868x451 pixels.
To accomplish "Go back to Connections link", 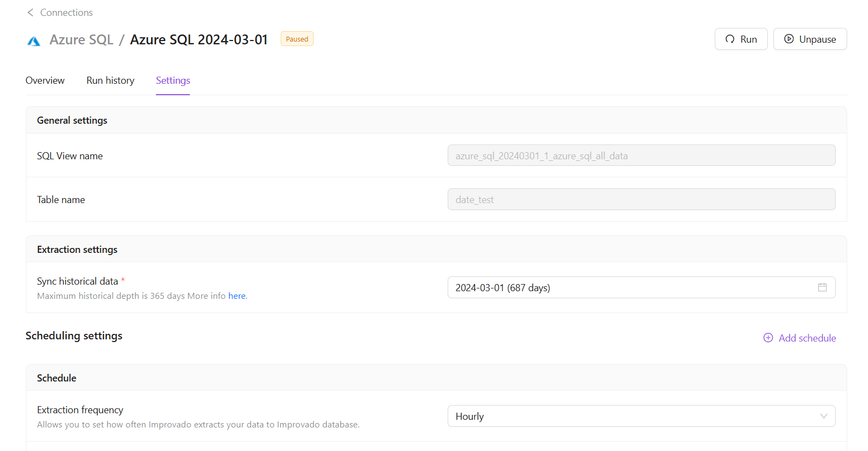I will (x=66, y=13).
